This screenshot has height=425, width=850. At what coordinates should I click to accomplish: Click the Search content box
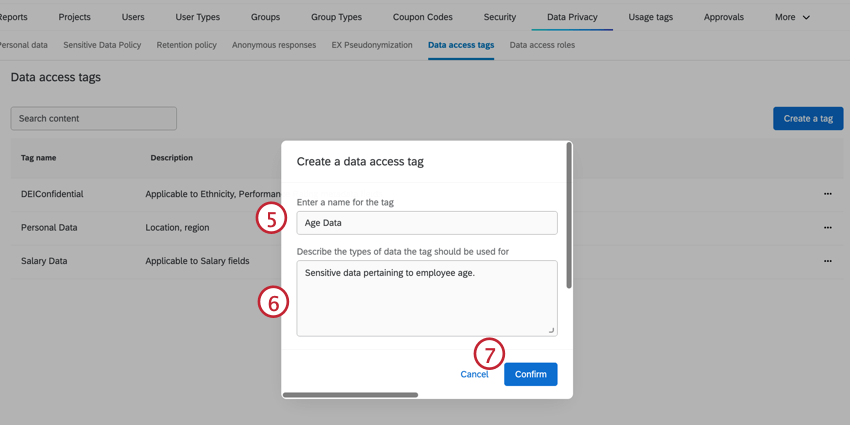point(94,118)
